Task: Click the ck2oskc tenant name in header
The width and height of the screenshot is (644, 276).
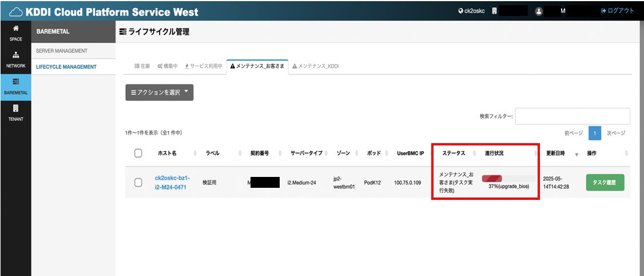Action: (x=474, y=11)
